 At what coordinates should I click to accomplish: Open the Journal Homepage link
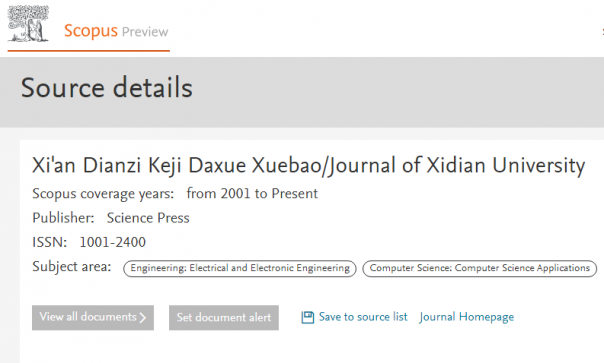(466, 317)
